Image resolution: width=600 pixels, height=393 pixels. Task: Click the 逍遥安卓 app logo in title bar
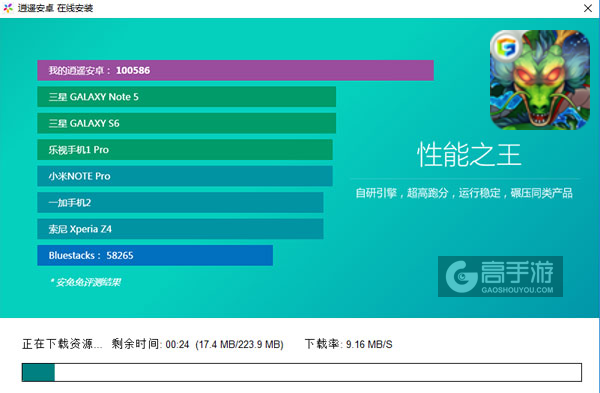pos(8,8)
